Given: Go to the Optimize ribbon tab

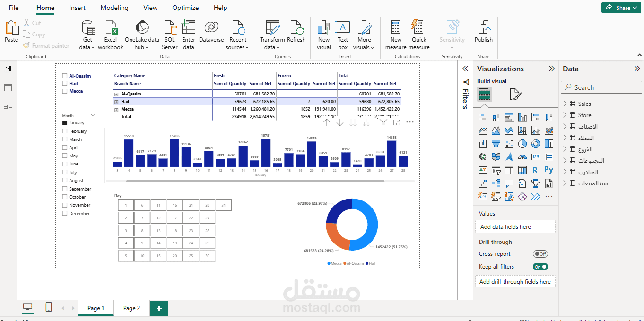Looking at the screenshot, I should click(186, 8).
